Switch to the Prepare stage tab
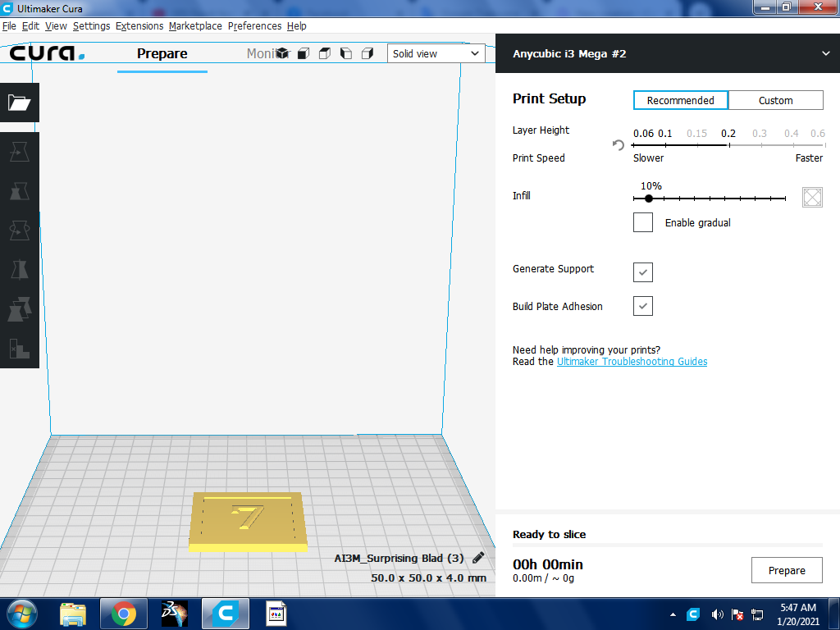This screenshot has height=630, width=840. (162, 53)
